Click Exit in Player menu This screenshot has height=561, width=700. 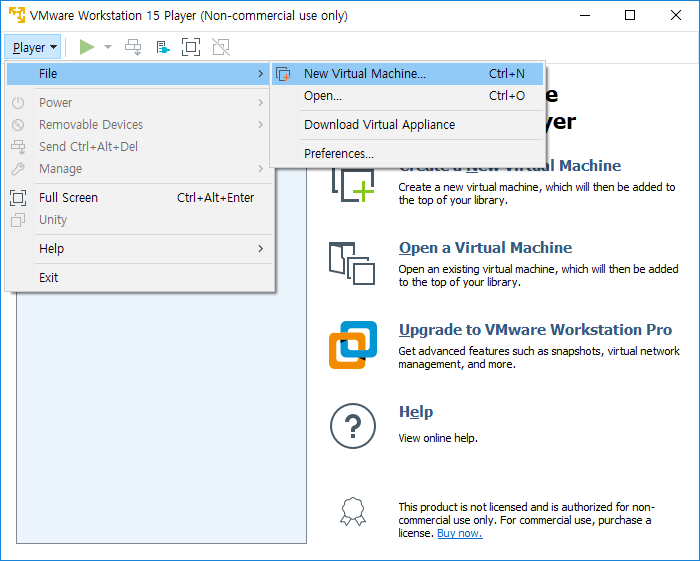140,278
